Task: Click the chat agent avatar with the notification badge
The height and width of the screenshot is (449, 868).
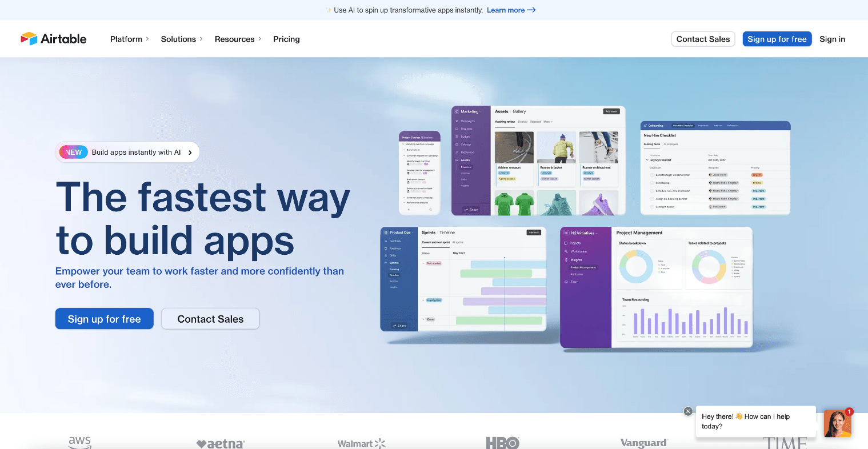Action: [838, 423]
